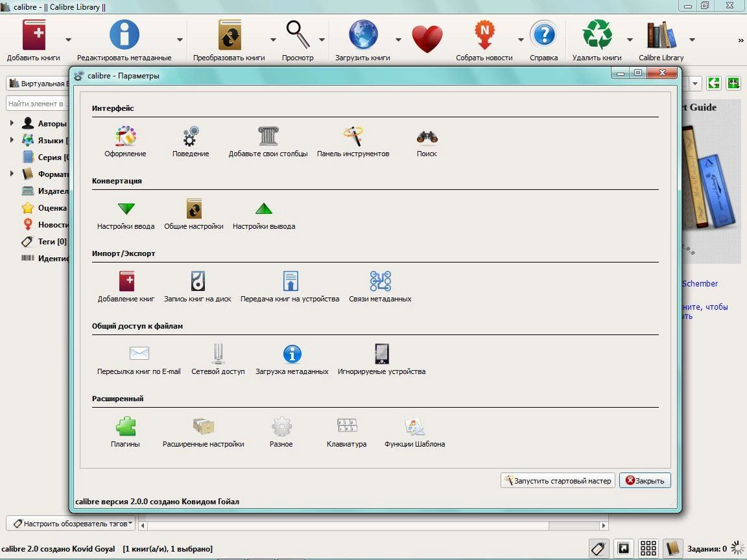Screen dimensions: 747x560
Task: Click Задания: 0 jobs indicator
Action: click(x=707, y=549)
